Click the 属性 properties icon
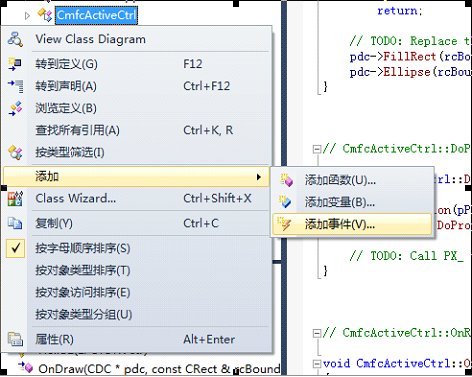The image size is (472, 377). 15,339
